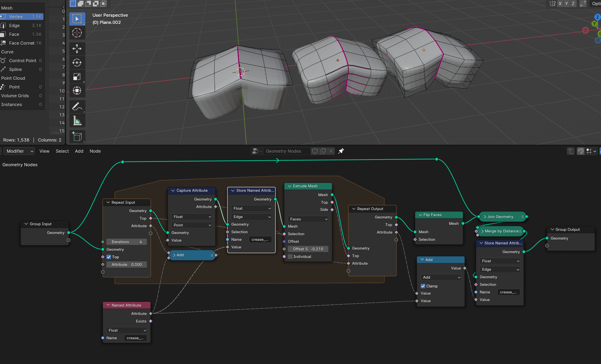Select Point under Point Cloud

tap(22, 87)
